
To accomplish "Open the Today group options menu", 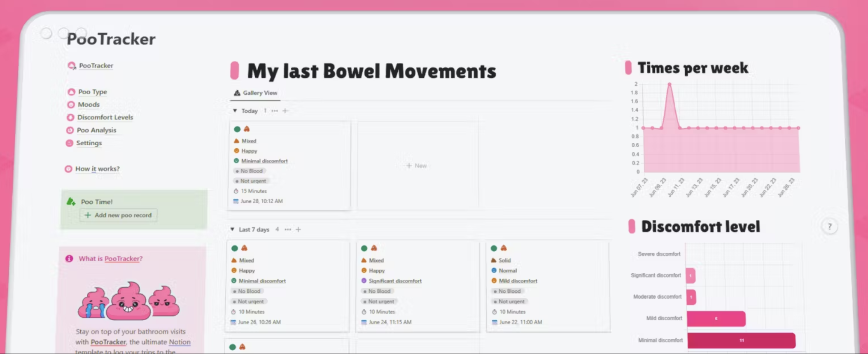I will click(x=275, y=111).
